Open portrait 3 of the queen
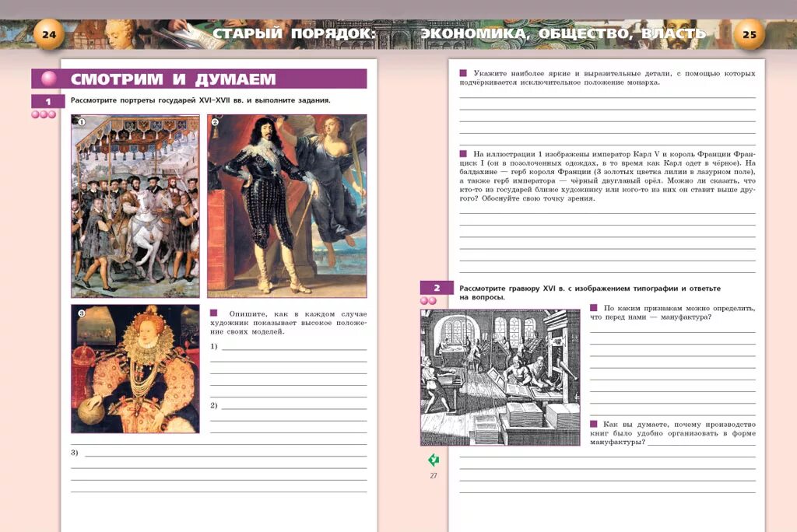The height and width of the screenshot is (532, 797). (135, 369)
